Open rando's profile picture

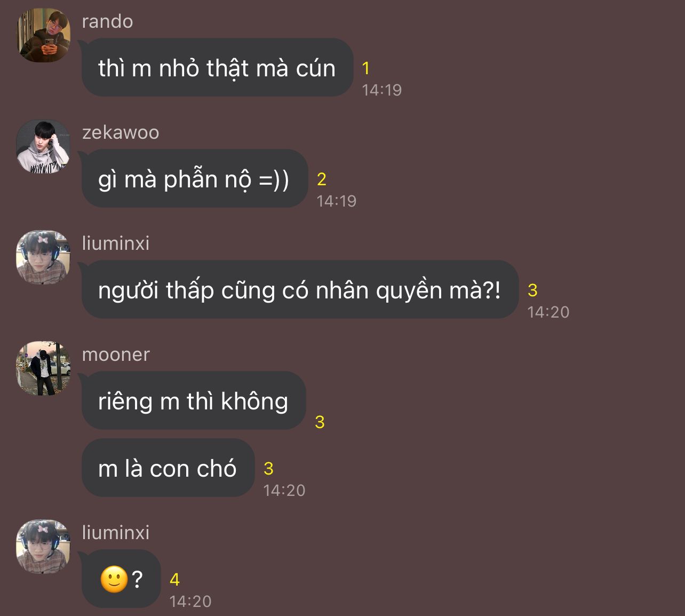point(44,35)
